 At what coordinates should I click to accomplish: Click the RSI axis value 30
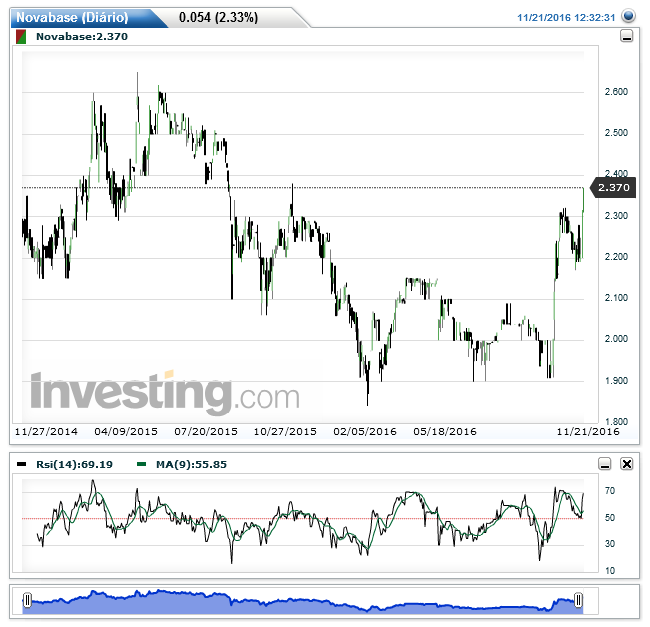tap(610, 543)
